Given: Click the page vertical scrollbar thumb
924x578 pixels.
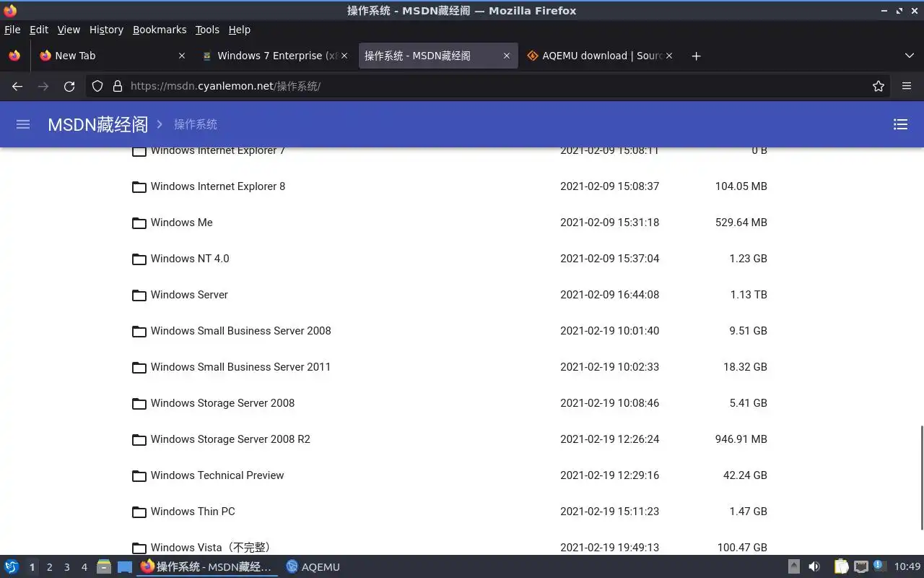Looking at the screenshot, I should point(921,478).
